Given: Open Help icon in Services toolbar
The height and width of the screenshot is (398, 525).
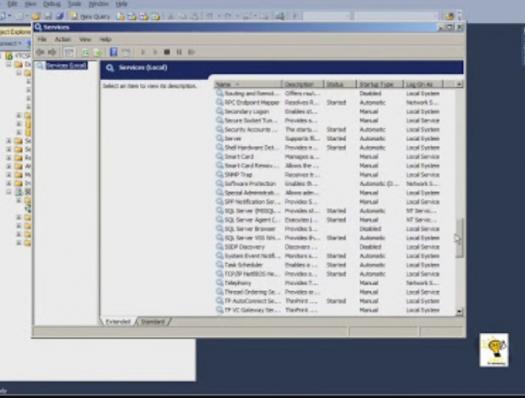Looking at the screenshot, I should click(x=114, y=52).
